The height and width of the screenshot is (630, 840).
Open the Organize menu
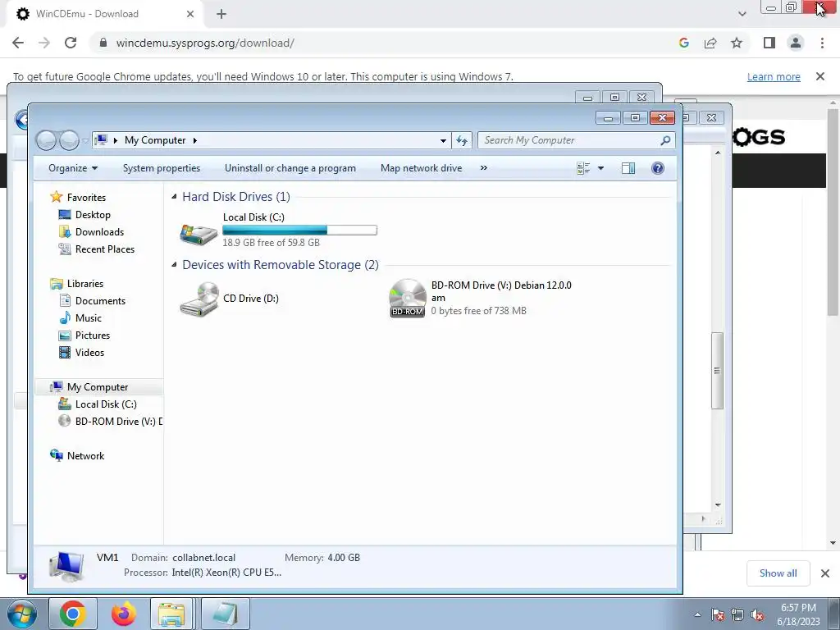73,168
